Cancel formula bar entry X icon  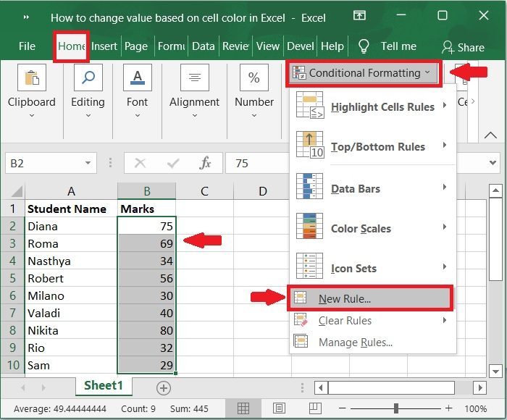[x=140, y=163]
